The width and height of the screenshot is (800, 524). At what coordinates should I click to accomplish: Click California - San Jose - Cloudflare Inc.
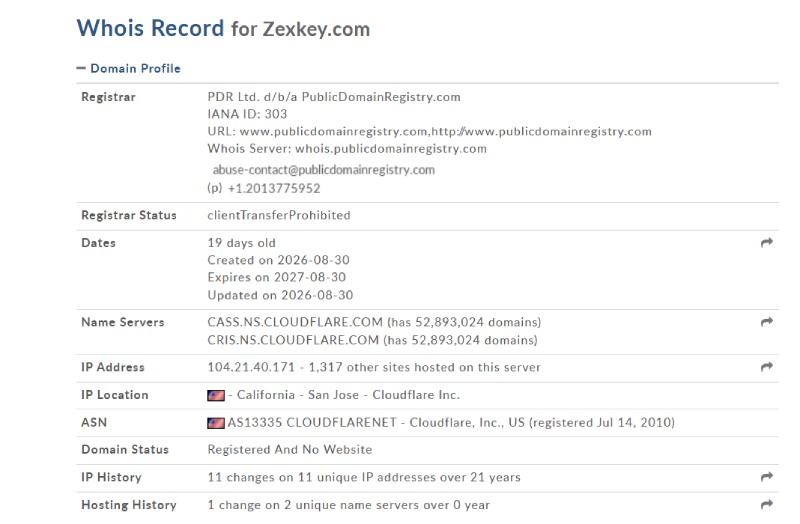click(348, 395)
